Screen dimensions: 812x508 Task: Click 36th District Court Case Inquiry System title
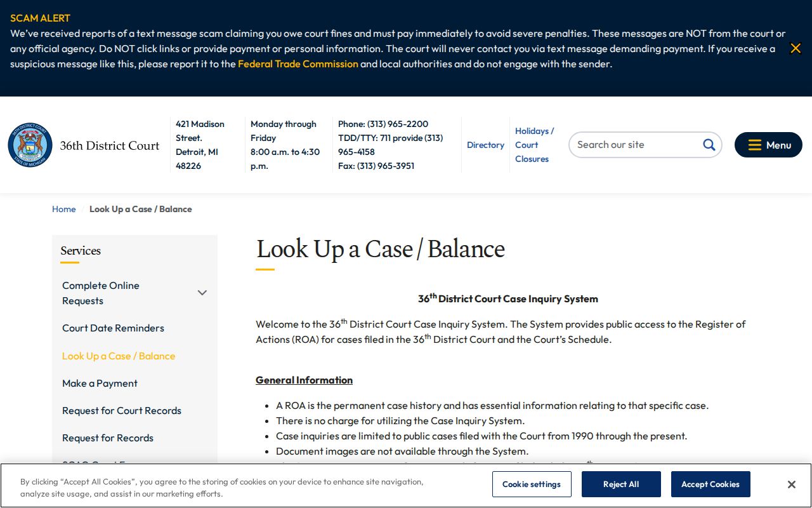508,298
